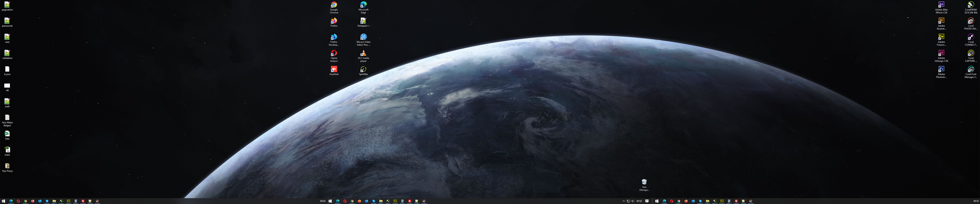The image size is (980, 204).
Task: Select the Notepad++ desktop shortcut
Action: (x=363, y=22)
